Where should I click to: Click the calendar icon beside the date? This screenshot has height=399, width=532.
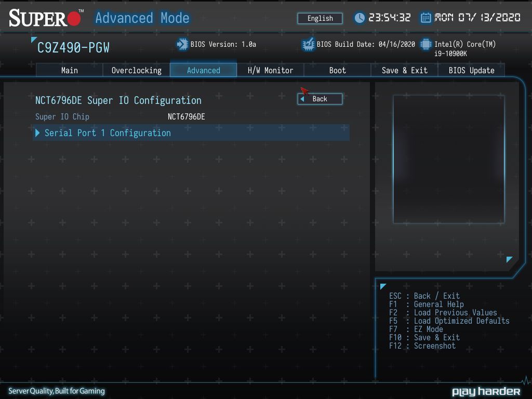point(425,18)
